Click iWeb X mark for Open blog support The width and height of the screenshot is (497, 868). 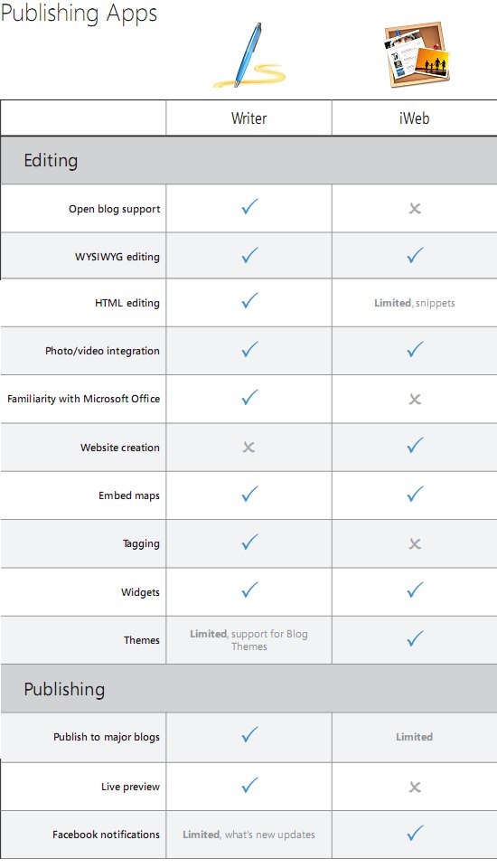point(415,209)
